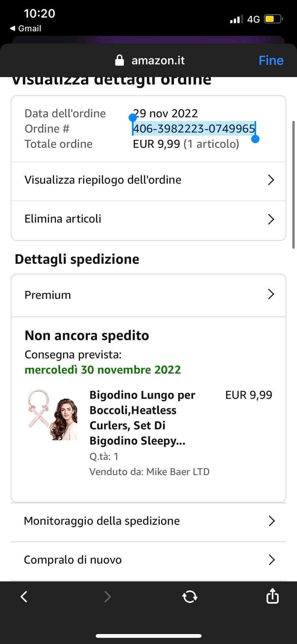Open the Bigodino Lungo per Boccoli product link
The height and width of the screenshot is (644, 297).
142,418
